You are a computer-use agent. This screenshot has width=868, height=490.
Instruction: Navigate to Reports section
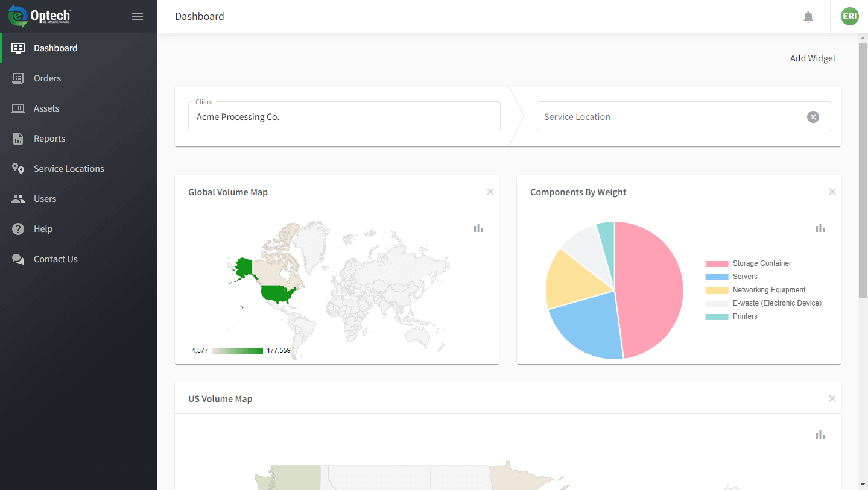[x=49, y=139]
